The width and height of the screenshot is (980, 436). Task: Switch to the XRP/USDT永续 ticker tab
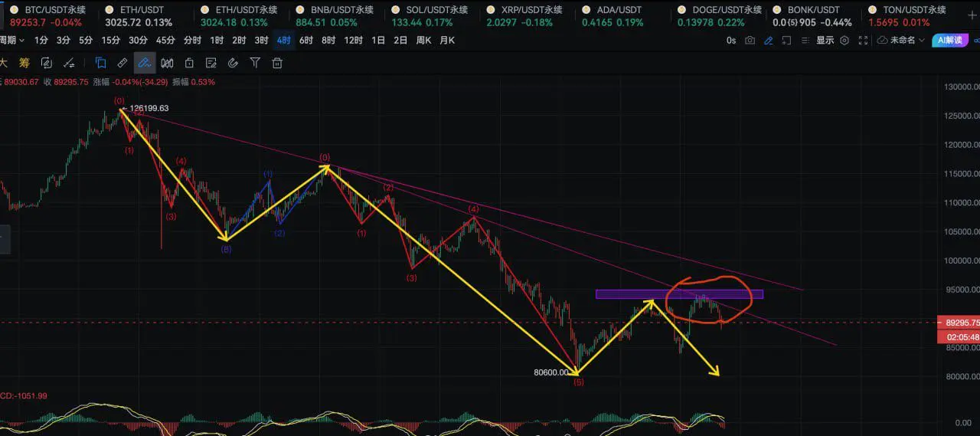coord(524,15)
